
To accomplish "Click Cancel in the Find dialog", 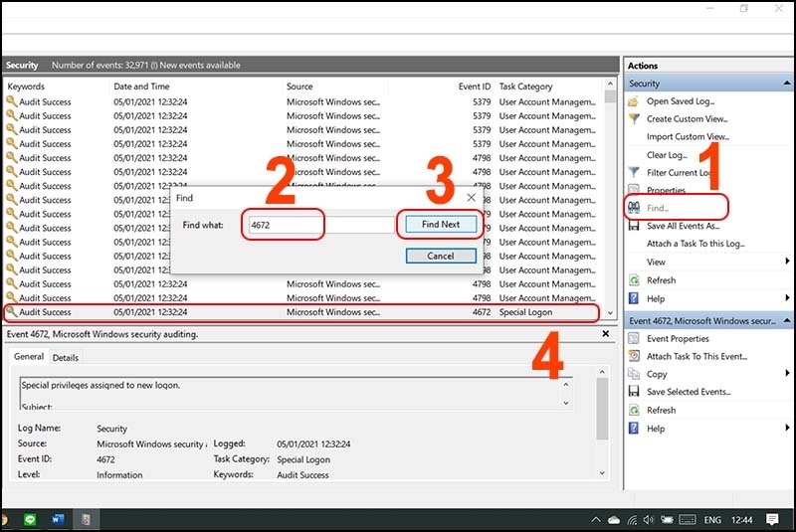I will (440, 256).
